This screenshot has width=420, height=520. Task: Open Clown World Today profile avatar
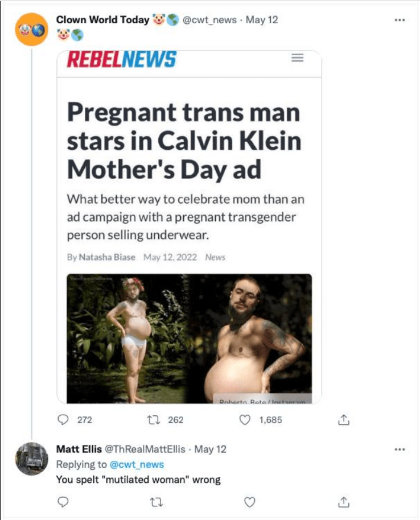[x=32, y=30]
